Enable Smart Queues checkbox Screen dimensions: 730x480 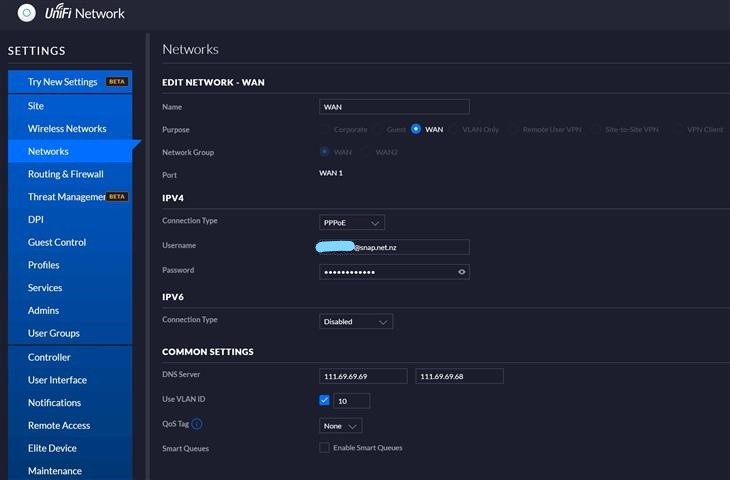point(324,448)
